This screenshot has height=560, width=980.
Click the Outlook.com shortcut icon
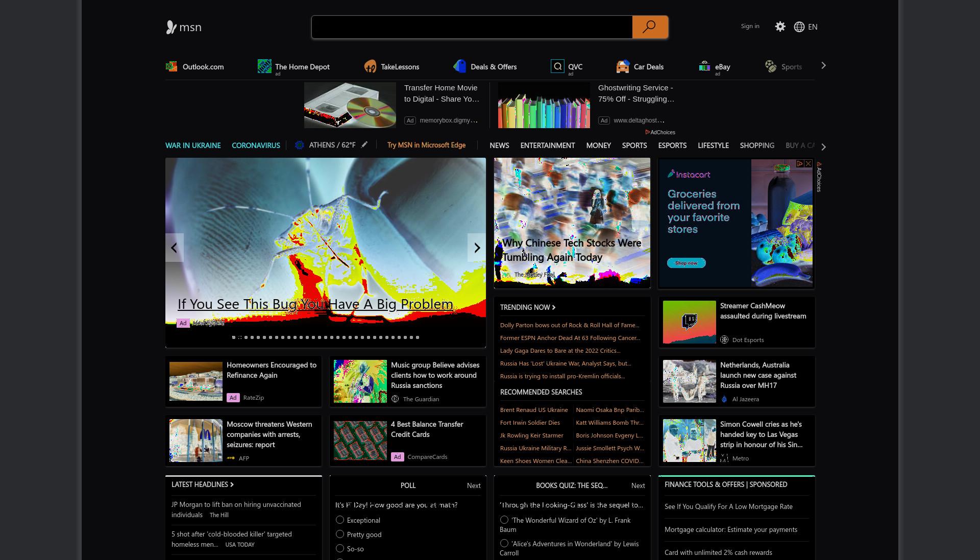pyautogui.click(x=171, y=66)
